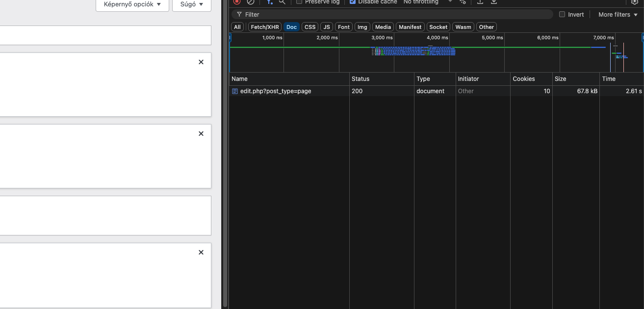The image size is (644, 309).
Task: Sort by Time column header
Action: pos(621,79)
